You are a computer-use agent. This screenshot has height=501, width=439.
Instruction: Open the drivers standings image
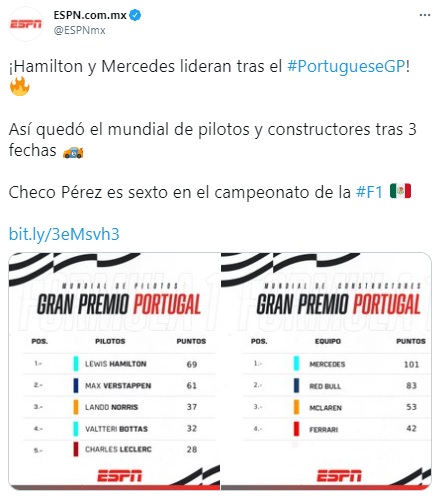pos(114,371)
